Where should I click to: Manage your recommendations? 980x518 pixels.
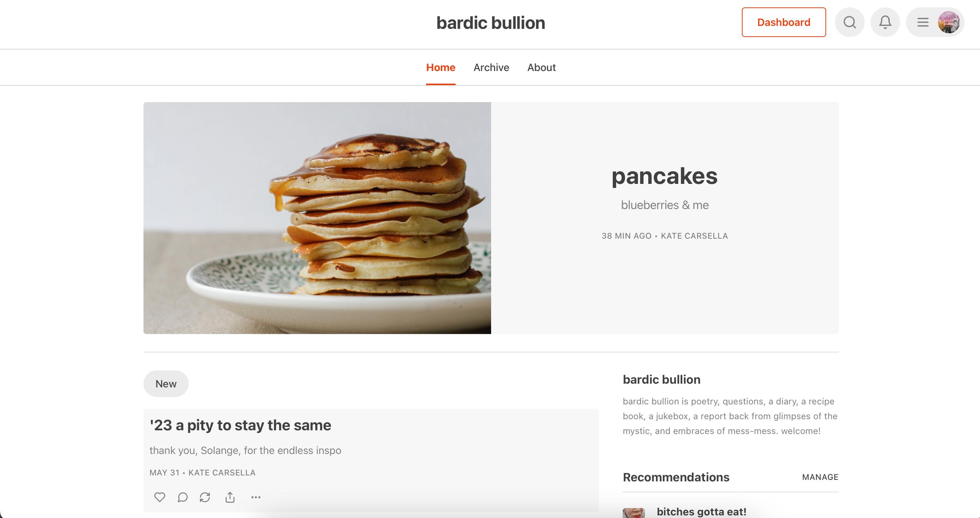(820, 477)
